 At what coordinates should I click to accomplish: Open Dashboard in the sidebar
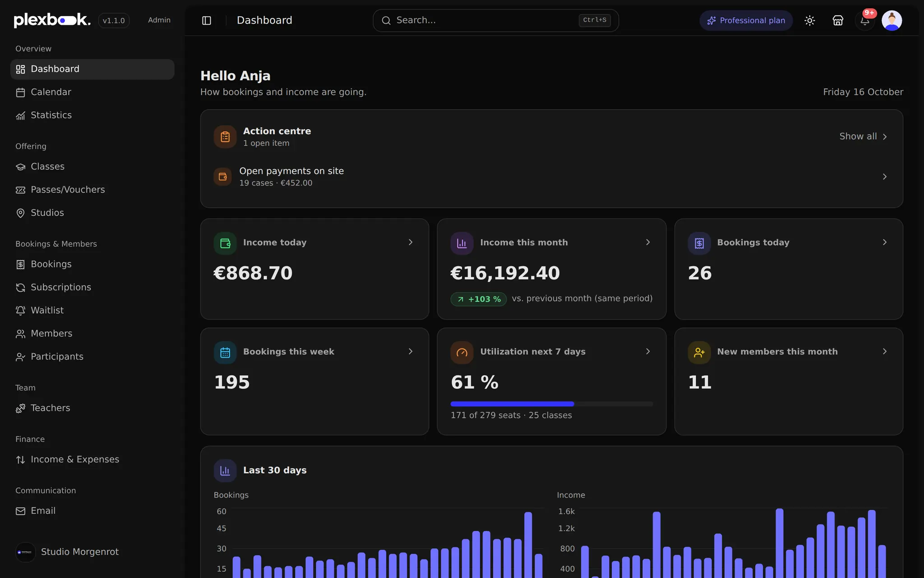pyautogui.click(x=92, y=69)
